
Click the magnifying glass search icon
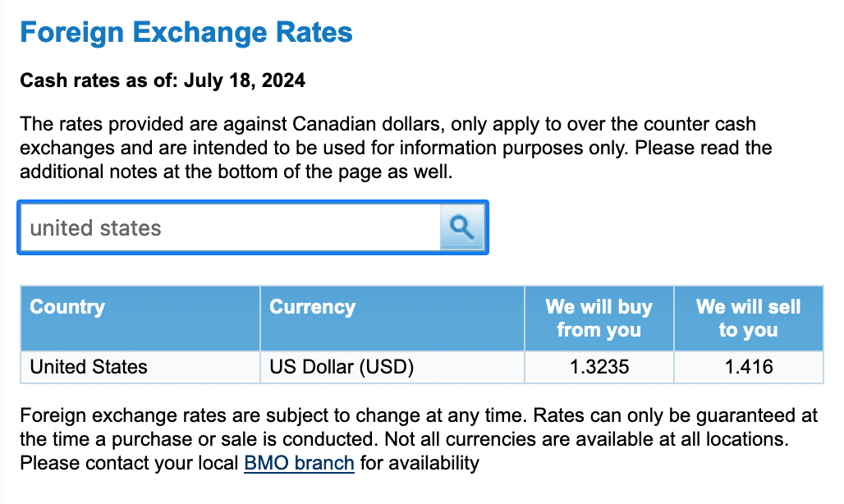click(x=463, y=227)
